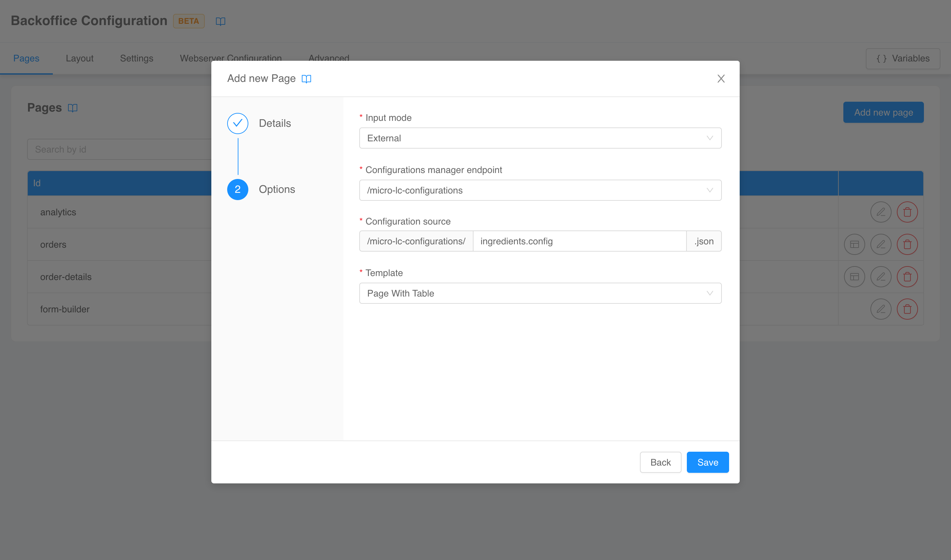Click the Search by id input field
This screenshot has width=951, height=560.
coord(113,149)
